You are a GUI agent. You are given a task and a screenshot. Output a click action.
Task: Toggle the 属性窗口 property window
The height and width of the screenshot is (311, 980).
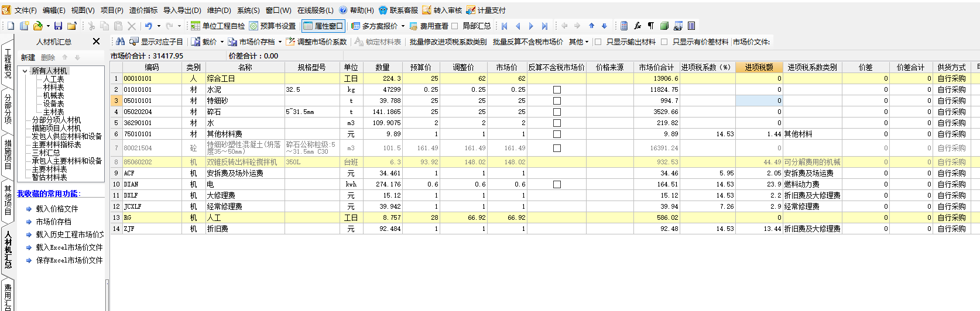323,26
